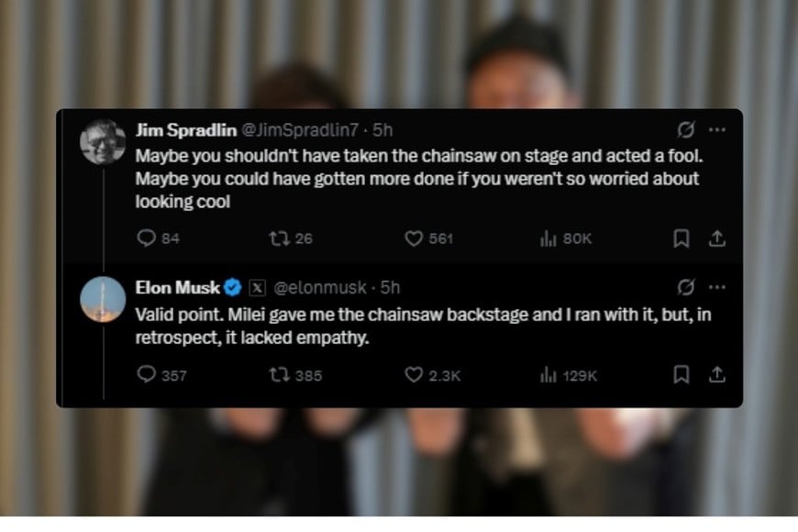
Task: Share Elon Musk's reply
Action: click(x=717, y=375)
